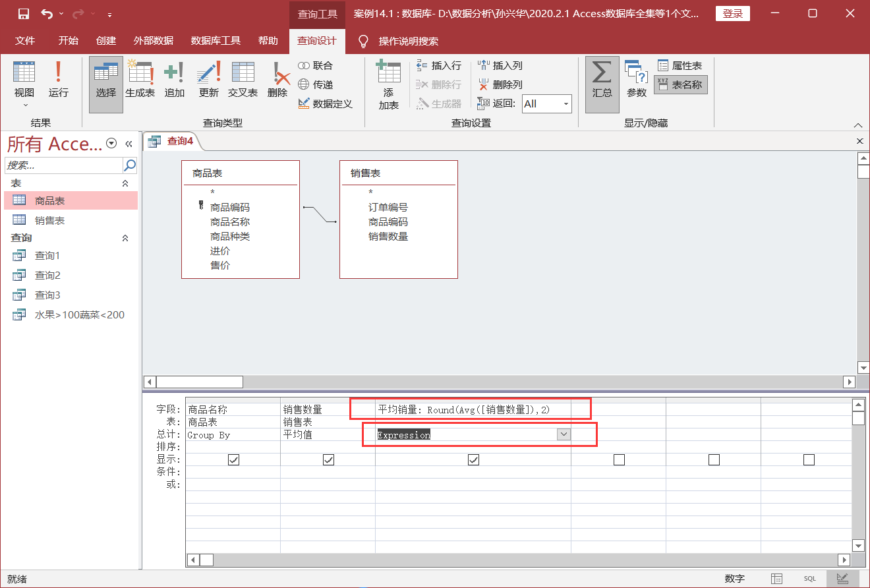Open the navigation pane options dropdown arrow
Screen dimensions: 870x588
[x=111, y=143]
